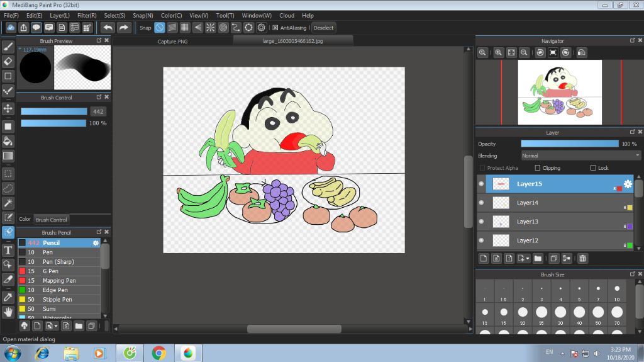Screen dimensions: 644x362
Task: Enable Clipping checkbox
Action: tap(537, 168)
